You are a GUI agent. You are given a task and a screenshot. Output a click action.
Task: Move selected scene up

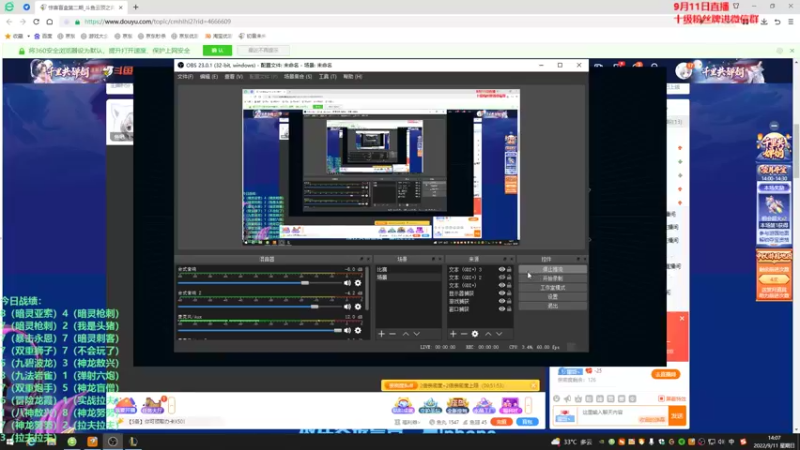pos(406,334)
